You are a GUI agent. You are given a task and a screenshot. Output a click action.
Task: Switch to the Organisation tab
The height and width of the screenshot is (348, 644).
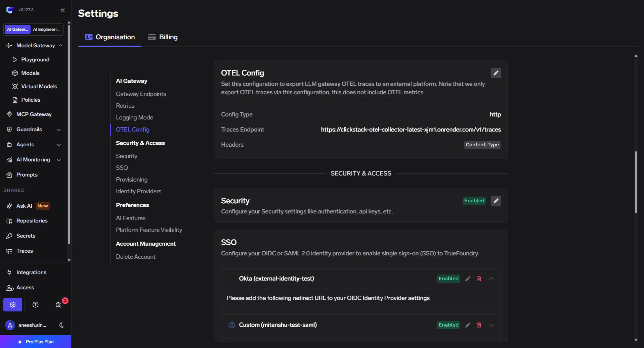coord(110,37)
